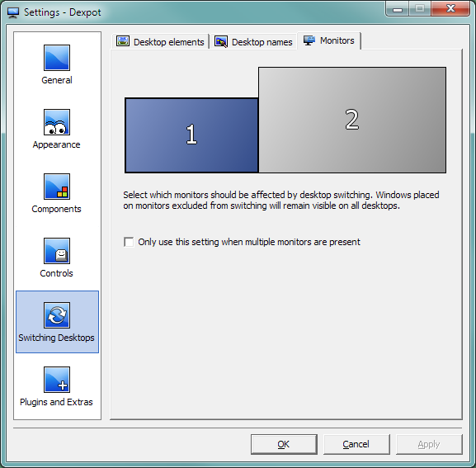Open the General settings category icon
The height and width of the screenshot is (468, 476).
(x=57, y=58)
